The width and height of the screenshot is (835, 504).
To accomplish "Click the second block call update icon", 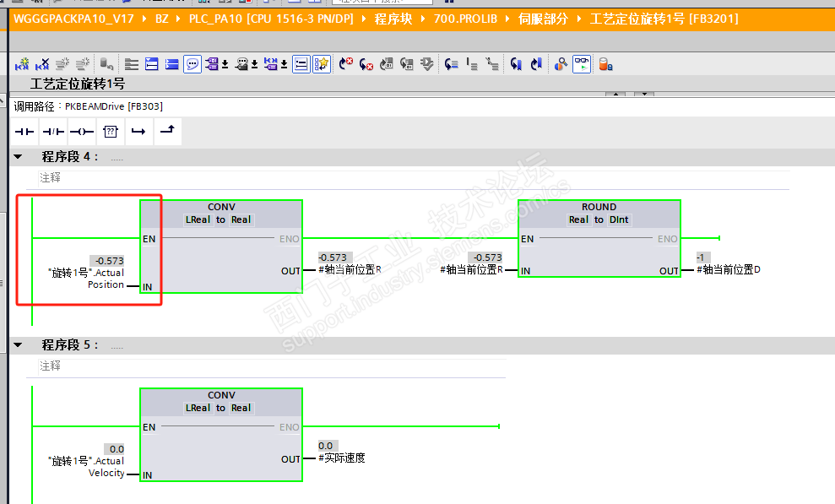I will pyautogui.click(x=407, y=64).
